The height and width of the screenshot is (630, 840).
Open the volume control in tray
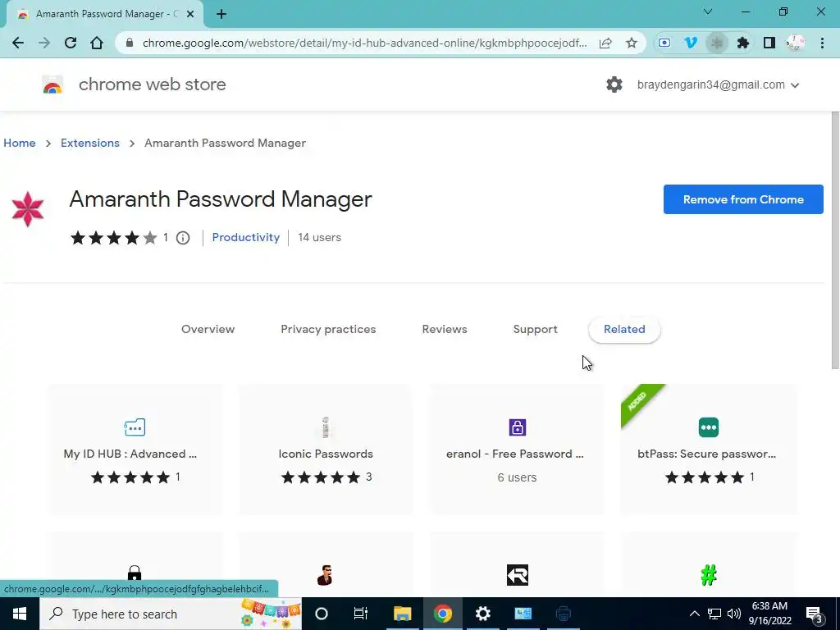[x=734, y=614]
